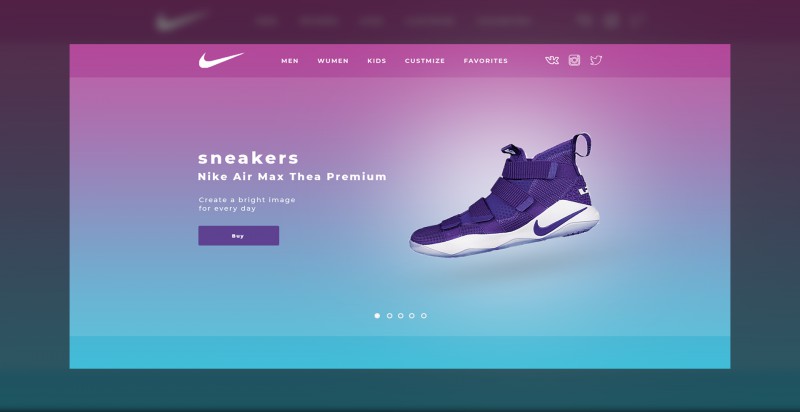Select the third carousel dot
This screenshot has width=800, height=412.
click(401, 316)
